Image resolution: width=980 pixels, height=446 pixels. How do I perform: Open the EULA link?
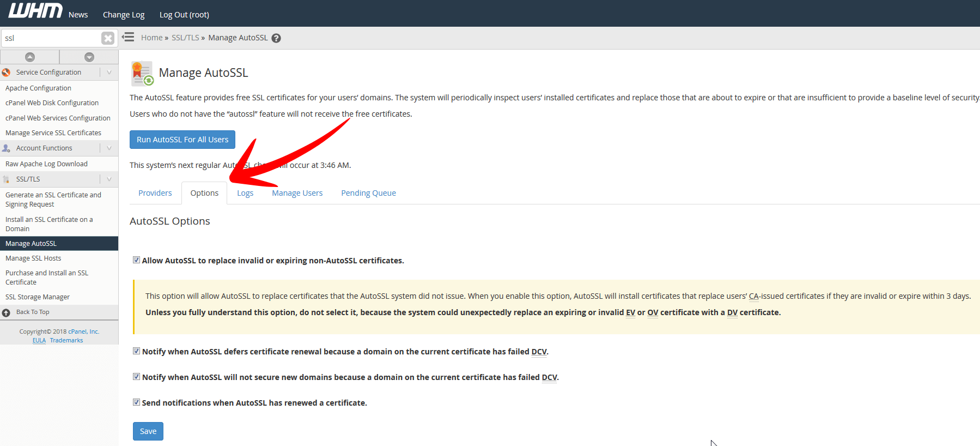[39, 340]
